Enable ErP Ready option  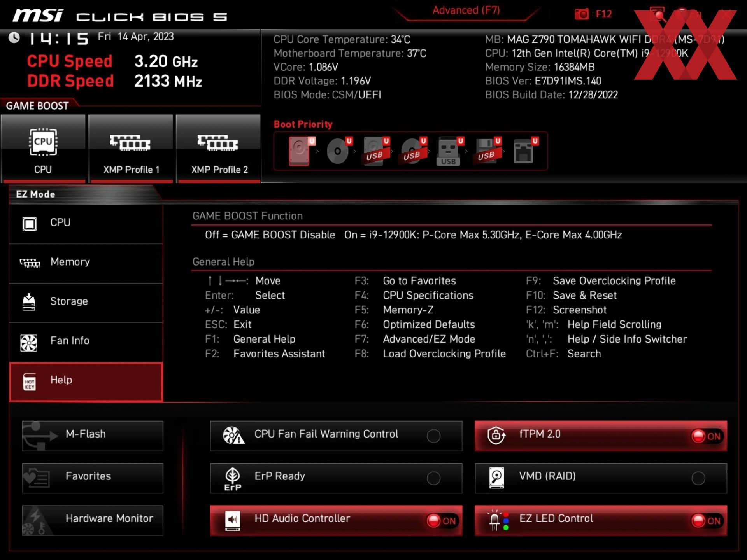433,478
